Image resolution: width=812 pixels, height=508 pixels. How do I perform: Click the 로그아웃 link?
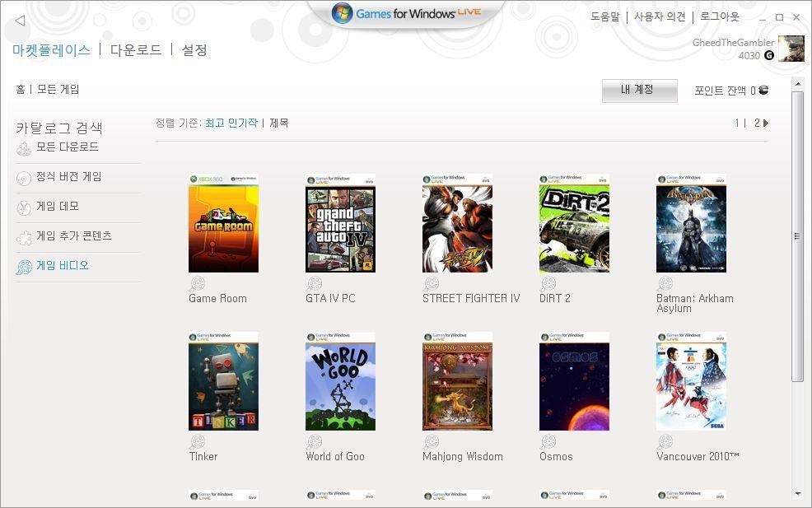(720, 17)
